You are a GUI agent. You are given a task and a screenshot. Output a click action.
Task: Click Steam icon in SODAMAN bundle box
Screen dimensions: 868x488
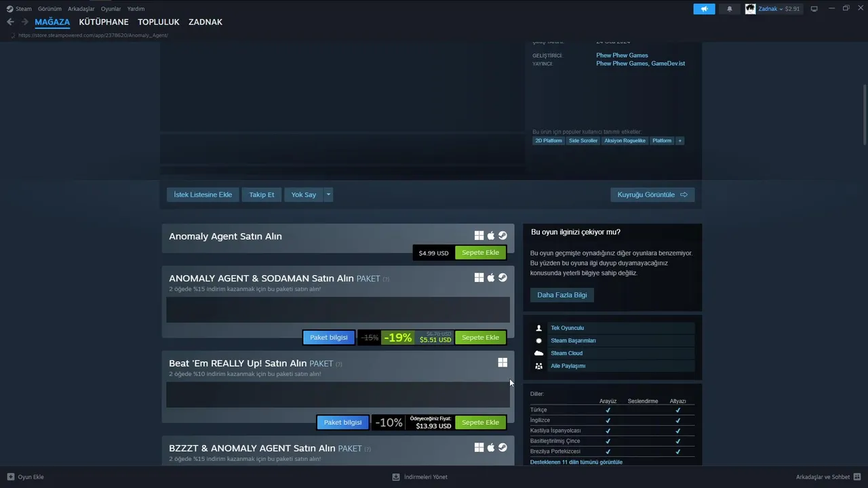tap(502, 277)
